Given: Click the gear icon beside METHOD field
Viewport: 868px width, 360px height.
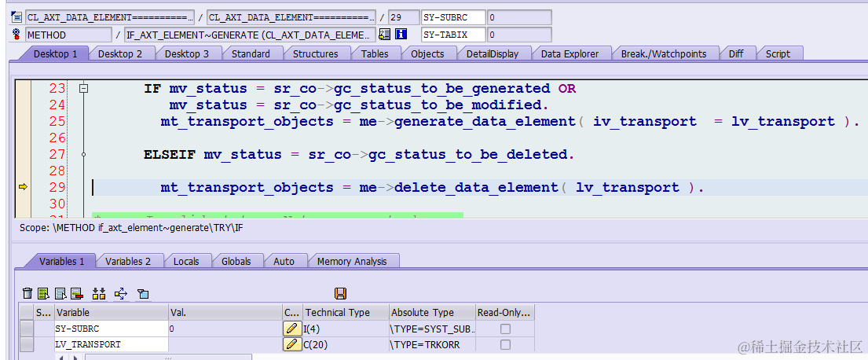Looking at the screenshot, I should click(x=16, y=35).
